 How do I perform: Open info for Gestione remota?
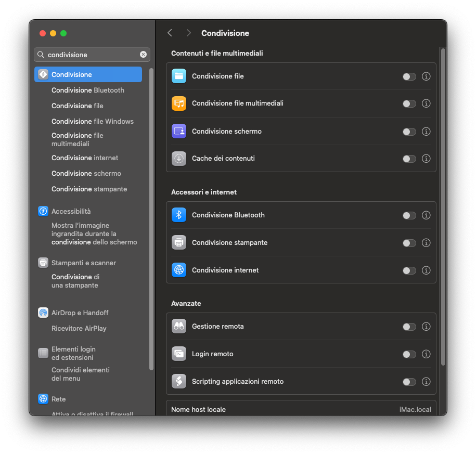pos(426,327)
